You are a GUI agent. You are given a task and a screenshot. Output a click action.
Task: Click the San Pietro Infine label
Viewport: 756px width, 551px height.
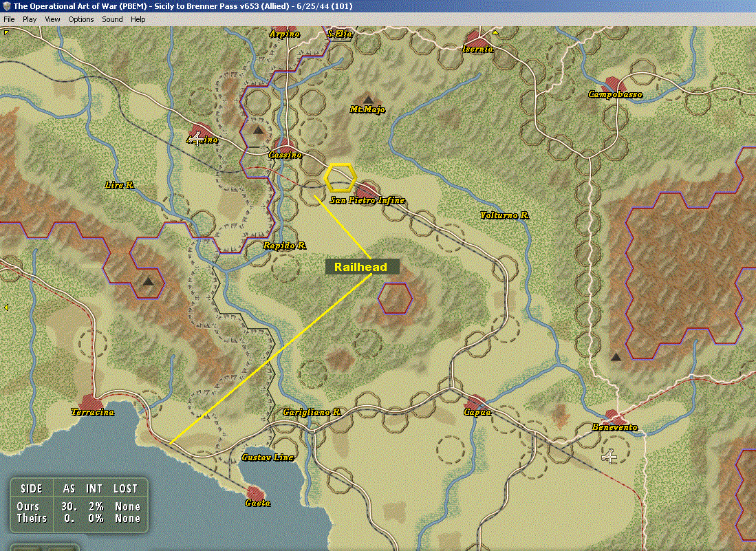tap(367, 200)
